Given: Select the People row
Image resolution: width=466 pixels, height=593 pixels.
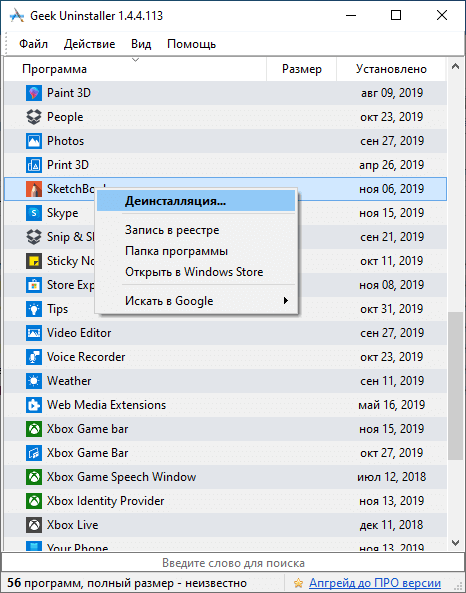Looking at the screenshot, I should coord(225,117).
